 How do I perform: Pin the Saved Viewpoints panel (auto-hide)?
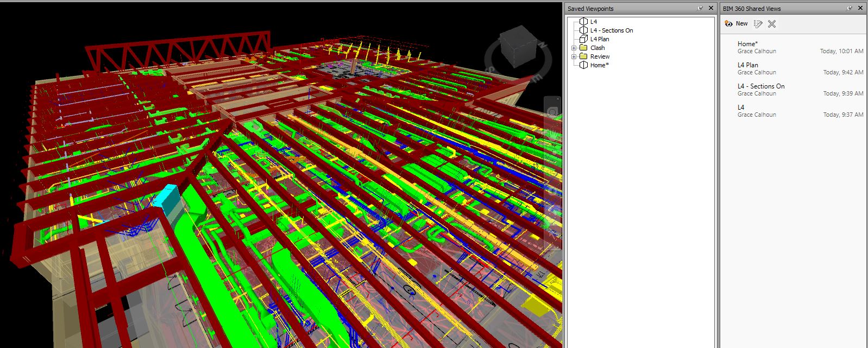click(700, 8)
